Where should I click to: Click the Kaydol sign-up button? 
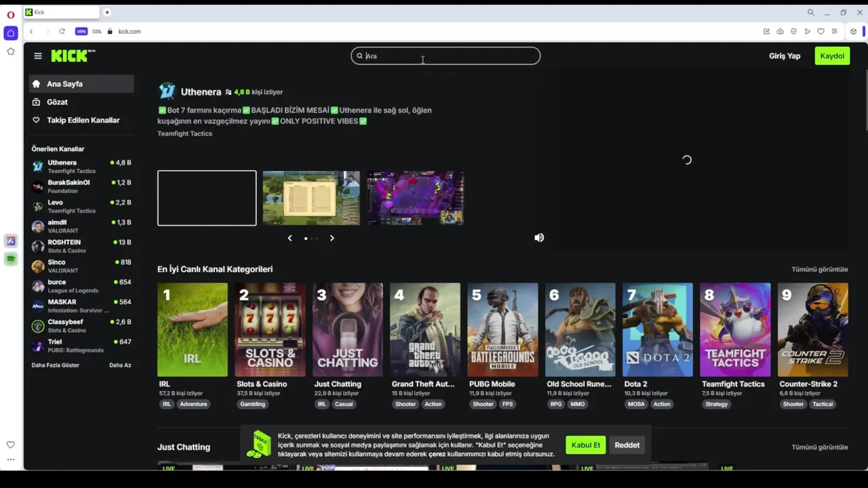(x=832, y=56)
